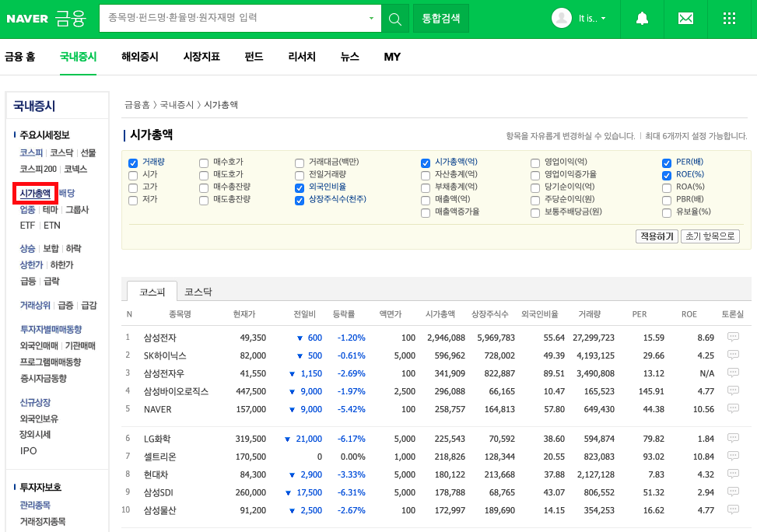Open the 관리종목 sidebar link
757x532 pixels.
click(35, 505)
